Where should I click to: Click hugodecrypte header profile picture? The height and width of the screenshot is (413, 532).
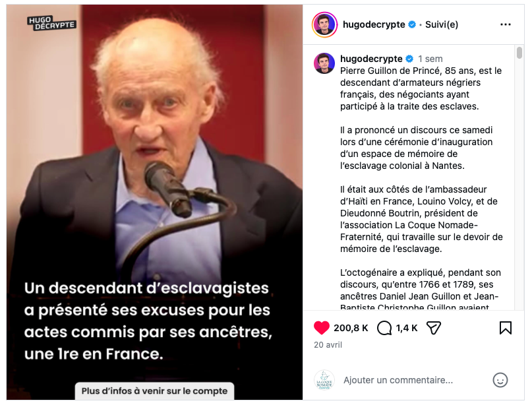click(x=324, y=24)
